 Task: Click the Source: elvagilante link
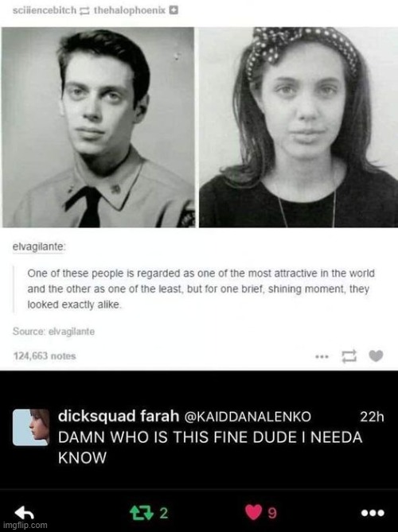click(x=53, y=332)
